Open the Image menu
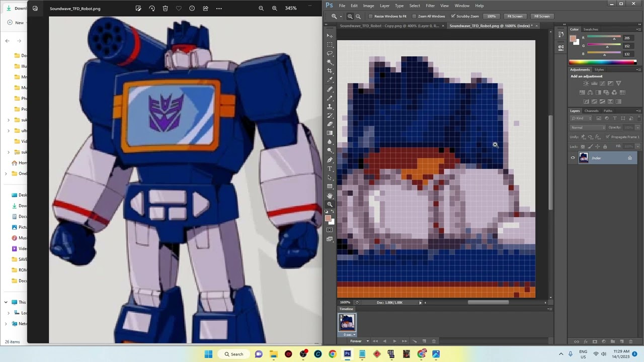The height and width of the screenshot is (362, 644). coord(368,6)
